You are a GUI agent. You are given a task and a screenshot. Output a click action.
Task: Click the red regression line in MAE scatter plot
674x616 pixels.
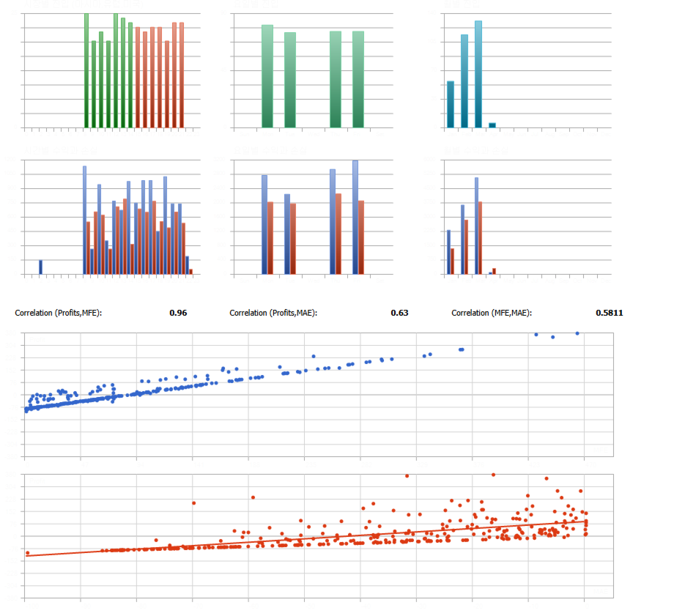pyautogui.click(x=305, y=538)
